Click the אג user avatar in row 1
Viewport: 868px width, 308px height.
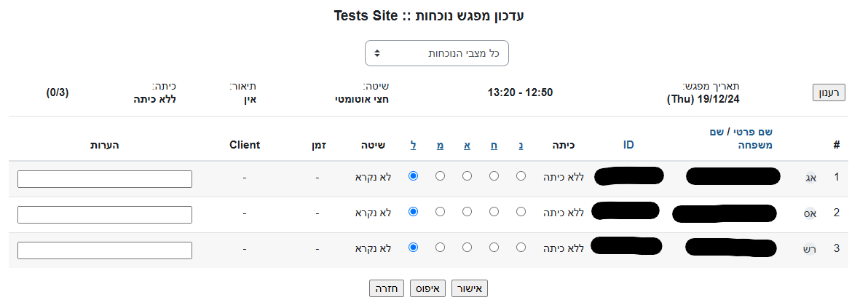(810, 177)
